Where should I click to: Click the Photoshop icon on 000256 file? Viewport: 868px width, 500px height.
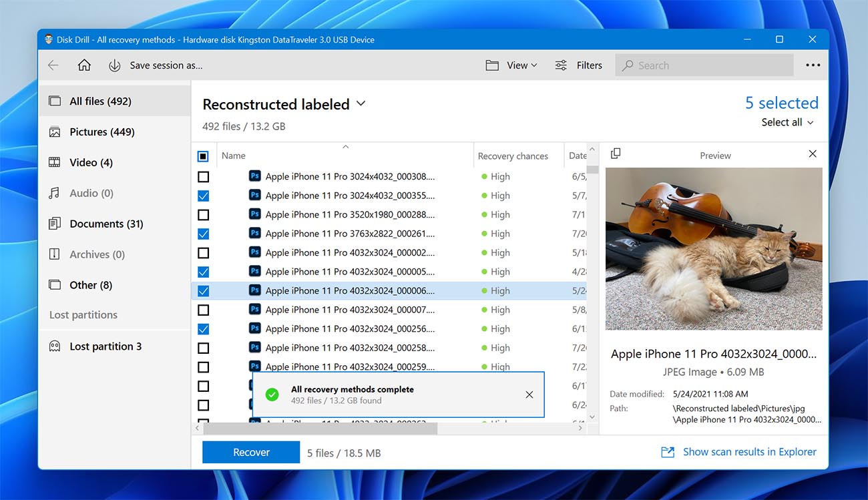pyautogui.click(x=254, y=328)
